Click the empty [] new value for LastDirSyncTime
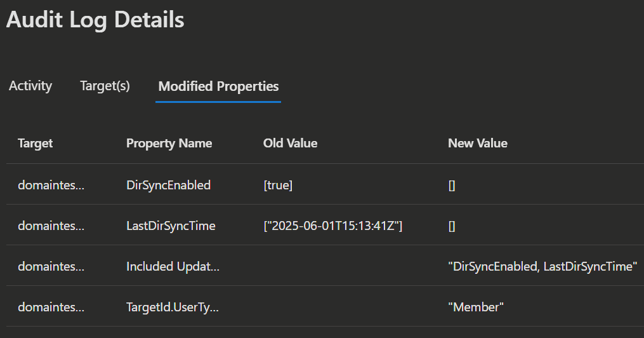Image resolution: width=644 pixels, height=338 pixels. (x=452, y=226)
